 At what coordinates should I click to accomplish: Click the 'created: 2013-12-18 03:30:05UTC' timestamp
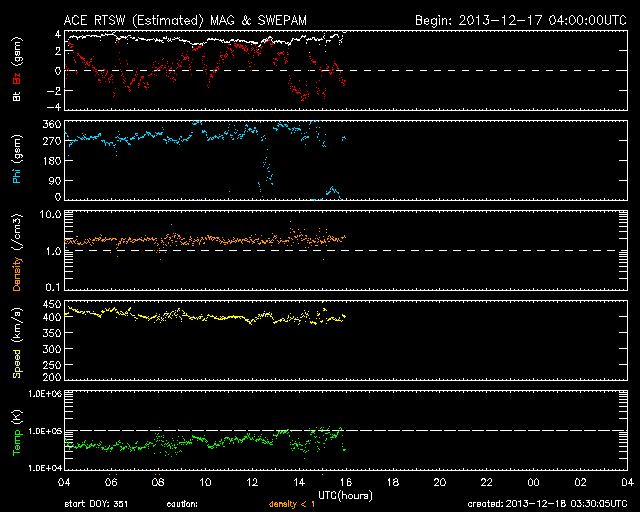(x=547, y=504)
